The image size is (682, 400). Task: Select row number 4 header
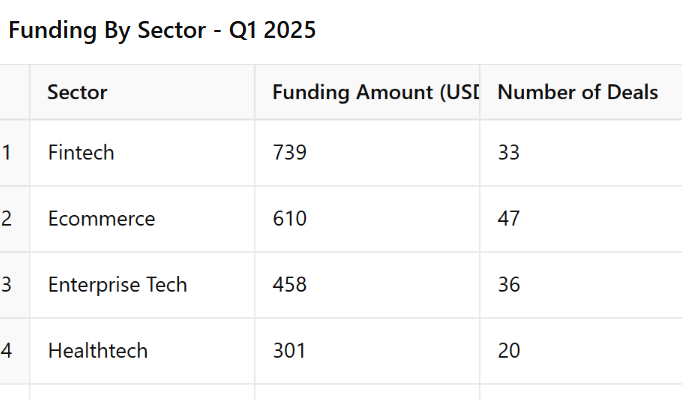(x=14, y=351)
